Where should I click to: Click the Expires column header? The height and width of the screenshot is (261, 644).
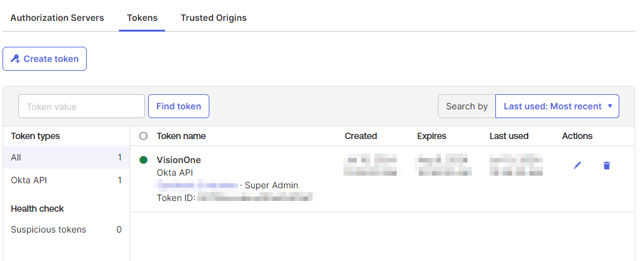point(431,136)
